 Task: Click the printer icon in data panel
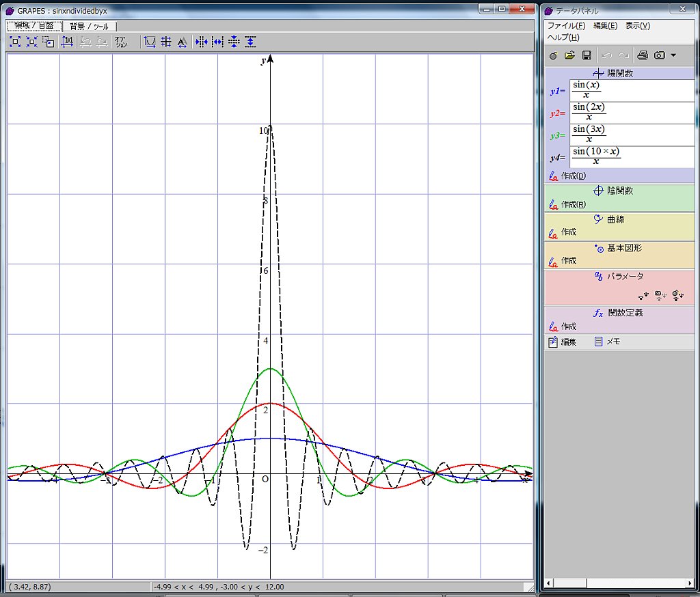click(643, 55)
